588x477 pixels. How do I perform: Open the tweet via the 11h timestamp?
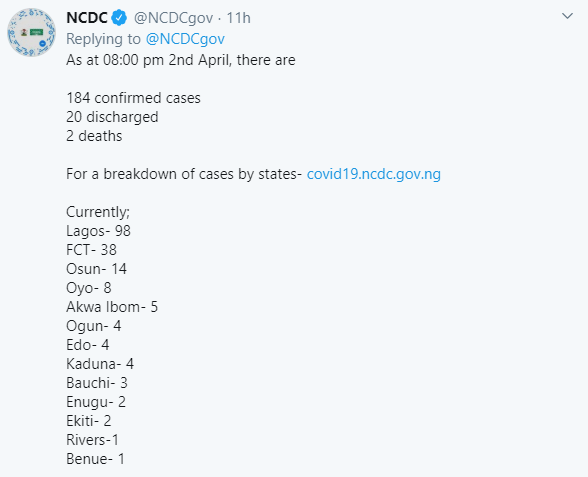pyautogui.click(x=238, y=18)
